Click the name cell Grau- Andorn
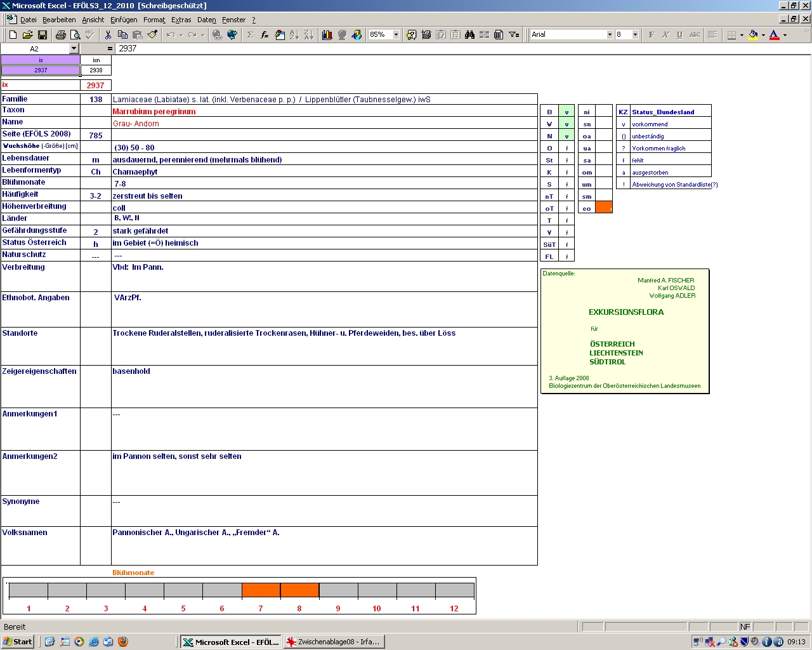 (x=136, y=124)
